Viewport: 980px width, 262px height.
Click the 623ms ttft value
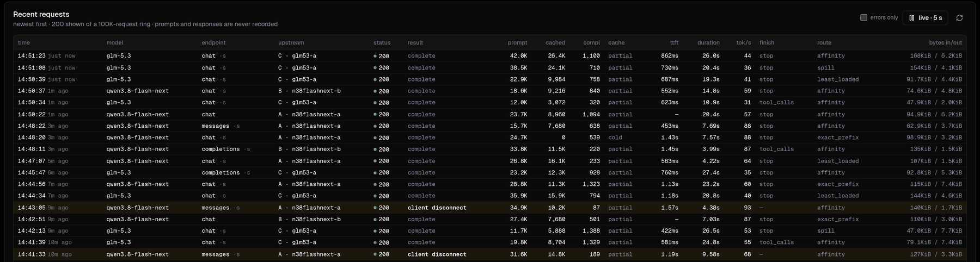670,103
